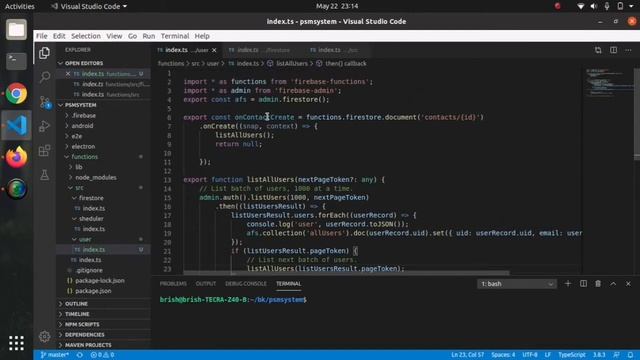Open the Search view in activity bar
Viewport: 640px width, 360px height.
click(44, 77)
